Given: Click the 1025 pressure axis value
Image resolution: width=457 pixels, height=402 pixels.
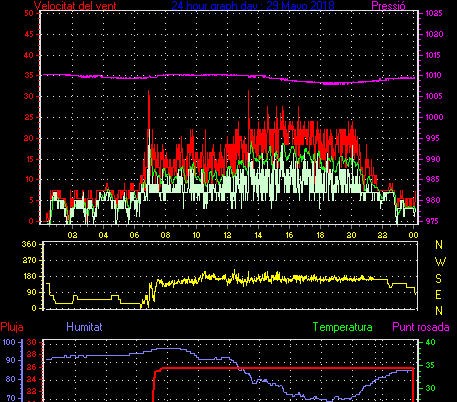Looking at the screenshot, I should pos(434,13).
